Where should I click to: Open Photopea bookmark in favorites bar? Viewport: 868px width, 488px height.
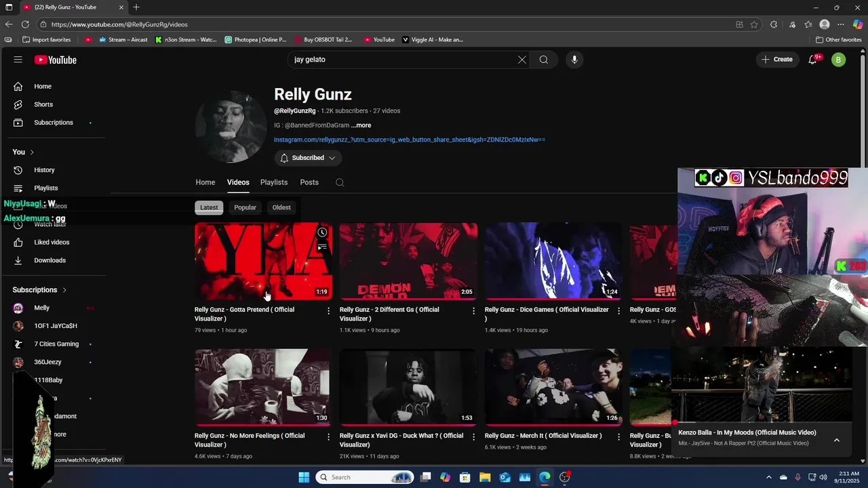[x=256, y=40]
